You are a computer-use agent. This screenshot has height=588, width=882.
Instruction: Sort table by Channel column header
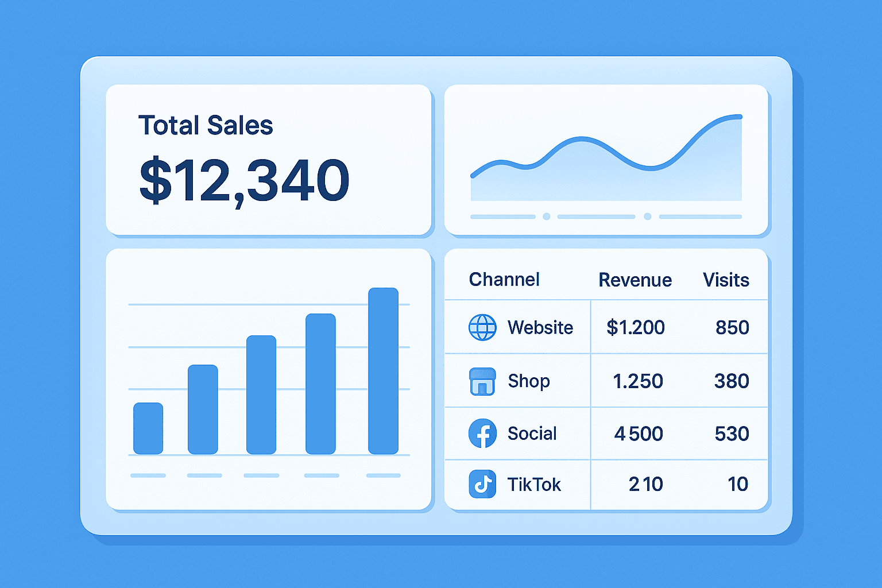click(x=504, y=280)
